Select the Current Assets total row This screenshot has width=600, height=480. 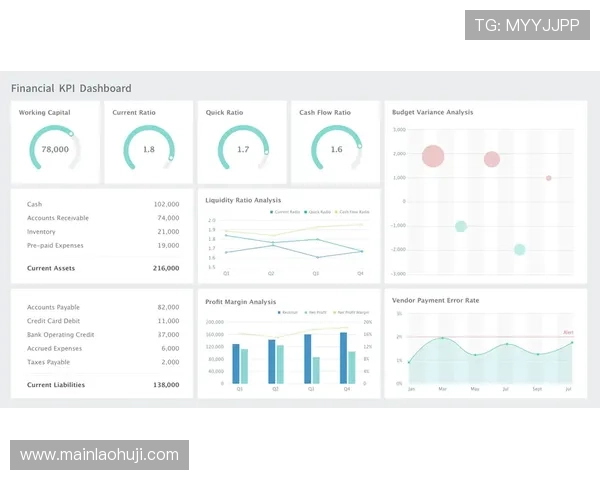click(x=102, y=268)
